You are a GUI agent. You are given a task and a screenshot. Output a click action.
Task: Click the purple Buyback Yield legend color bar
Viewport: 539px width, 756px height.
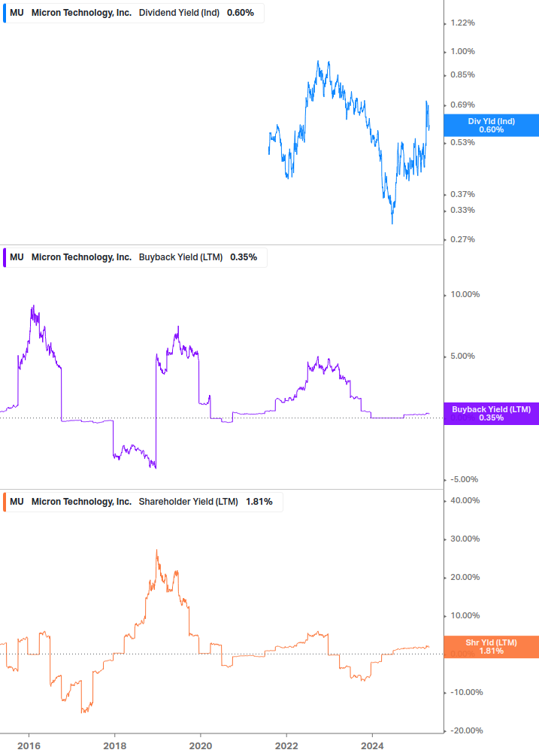(5, 257)
